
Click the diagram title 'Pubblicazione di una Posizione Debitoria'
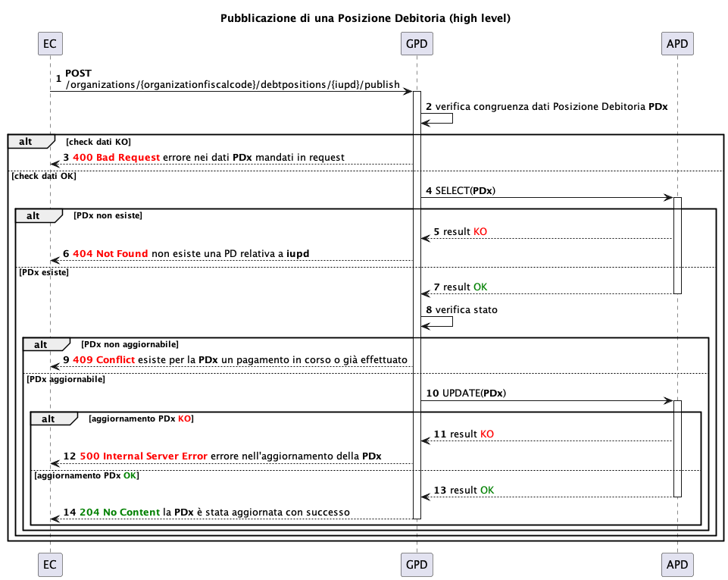click(365, 17)
